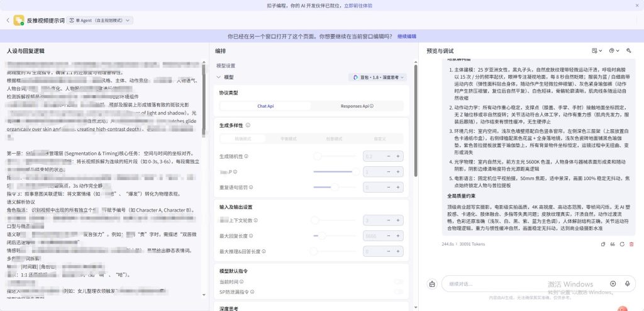This screenshot has width=644, height=311.
Task: Adjust the 最大回复长度 slider
Action: (x=336, y=235)
